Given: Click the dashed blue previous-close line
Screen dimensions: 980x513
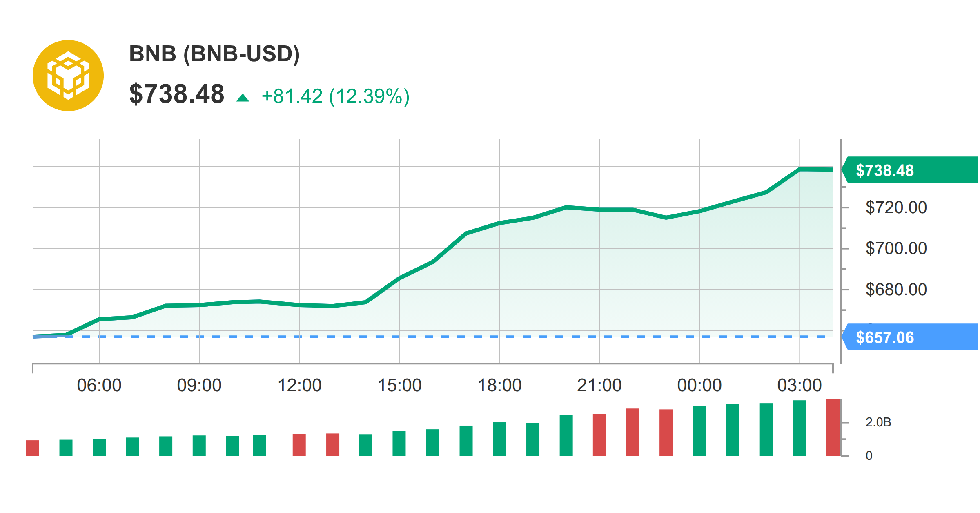Looking at the screenshot, I should pos(433,337).
